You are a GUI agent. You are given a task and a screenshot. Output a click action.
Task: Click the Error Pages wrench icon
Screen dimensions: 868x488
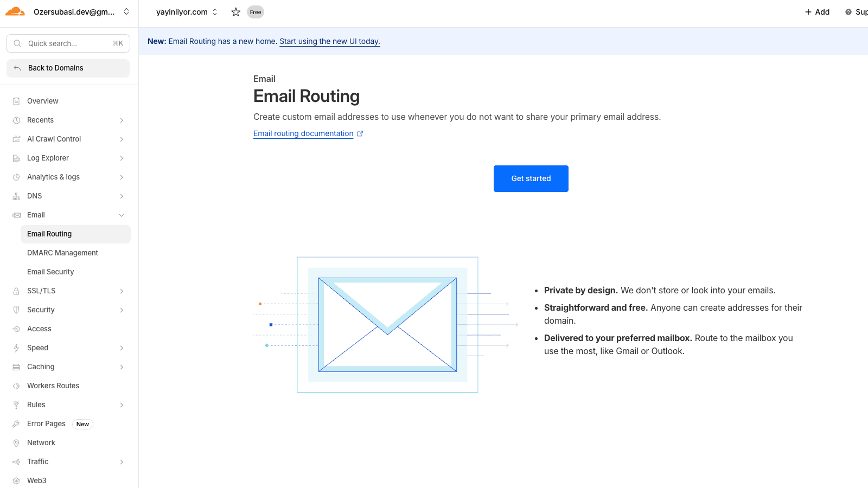click(16, 424)
